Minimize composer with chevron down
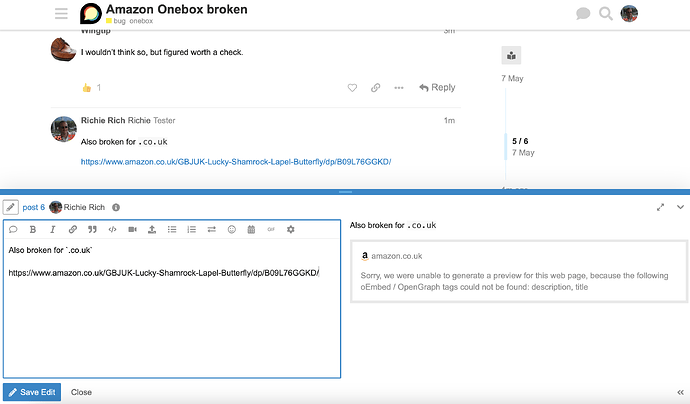This screenshot has width=690, height=404. click(x=680, y=207)
